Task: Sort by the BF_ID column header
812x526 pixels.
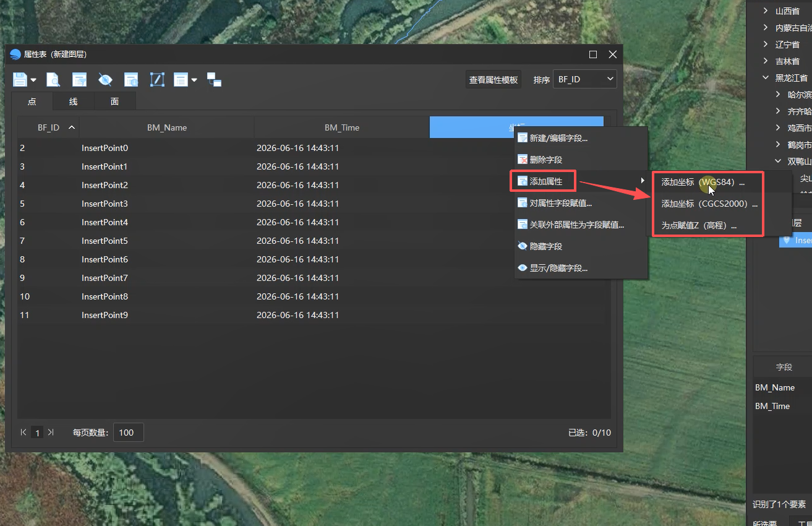Action: click(48, 127)
